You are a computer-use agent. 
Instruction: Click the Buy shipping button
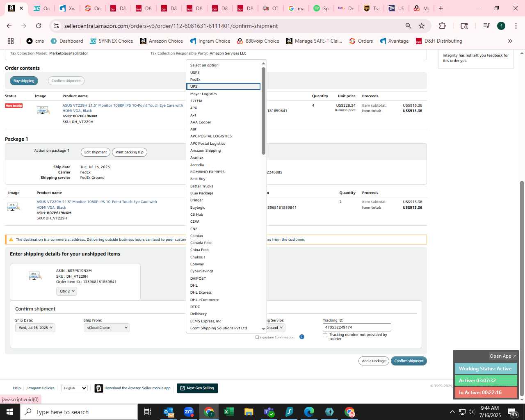click(24, 81)
